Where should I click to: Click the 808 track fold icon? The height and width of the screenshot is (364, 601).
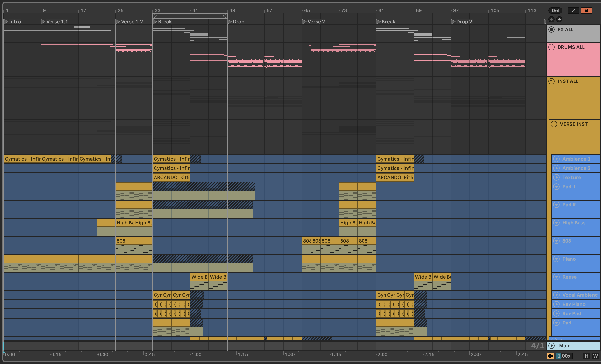(556, 241)
